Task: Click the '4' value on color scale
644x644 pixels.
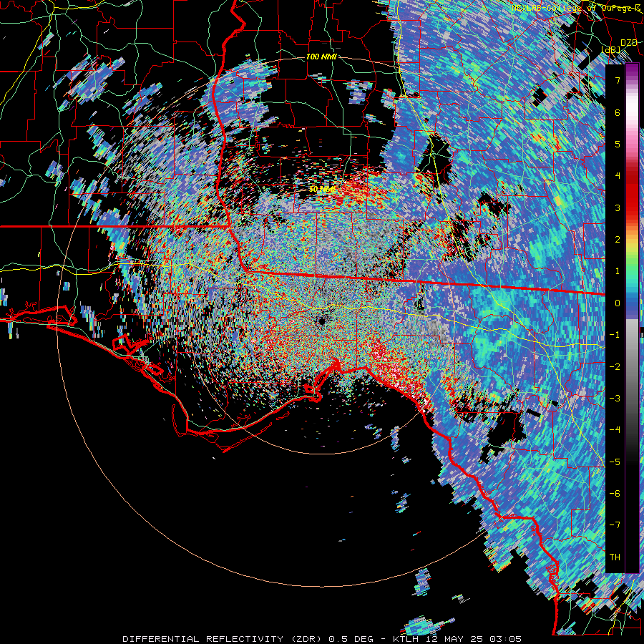Action: click(618, 176)
